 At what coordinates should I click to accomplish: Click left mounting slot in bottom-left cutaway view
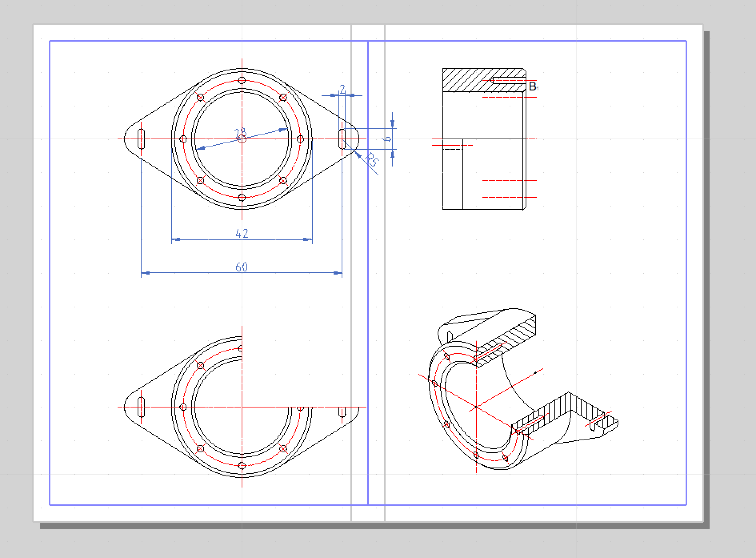tap(141, 407)
